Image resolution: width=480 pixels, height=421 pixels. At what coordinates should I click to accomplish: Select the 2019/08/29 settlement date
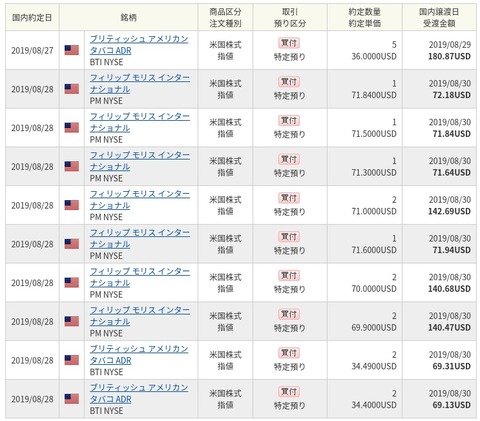tap(450, 45)
